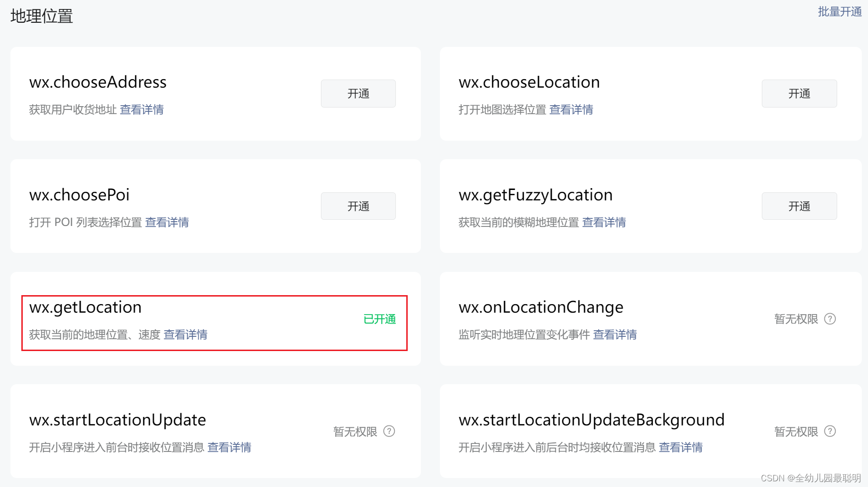Click help icon beside wx.startLocationUpdateBackground 暂无权限

click(830, 431)
